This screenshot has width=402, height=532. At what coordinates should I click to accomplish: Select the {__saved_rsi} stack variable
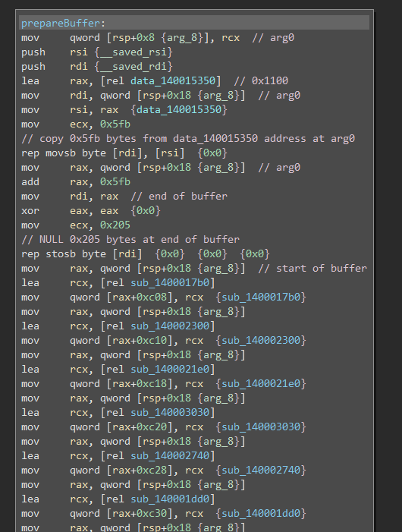[x=133, y=52]
